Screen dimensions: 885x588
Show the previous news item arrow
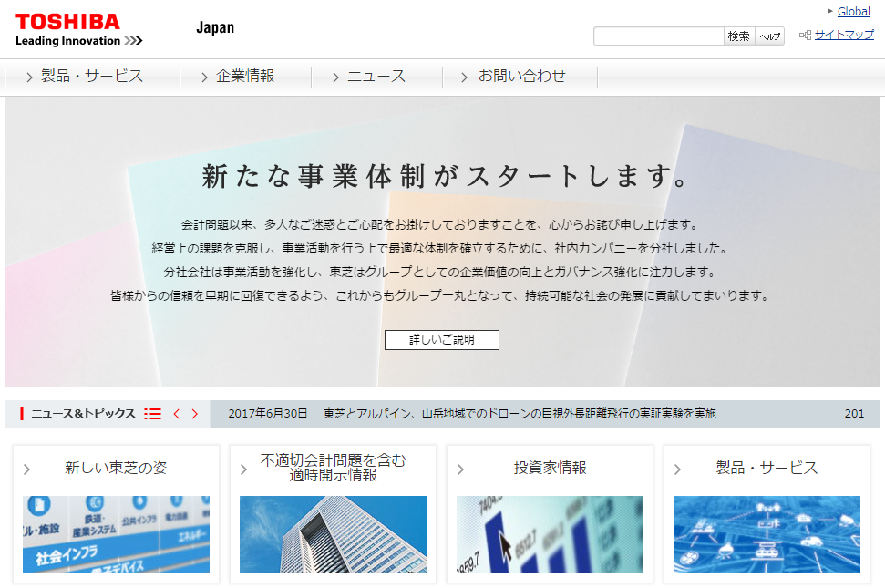coord(176,414)
